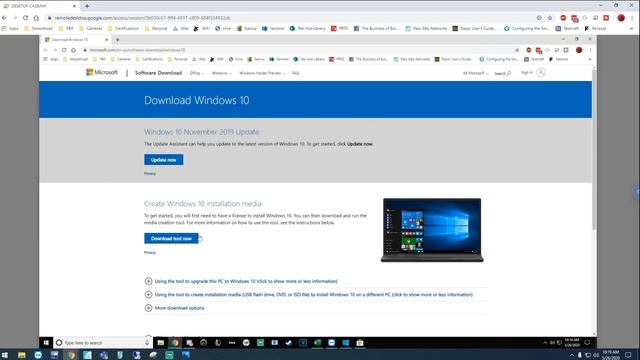Click Download tool now button

point(171,238)
